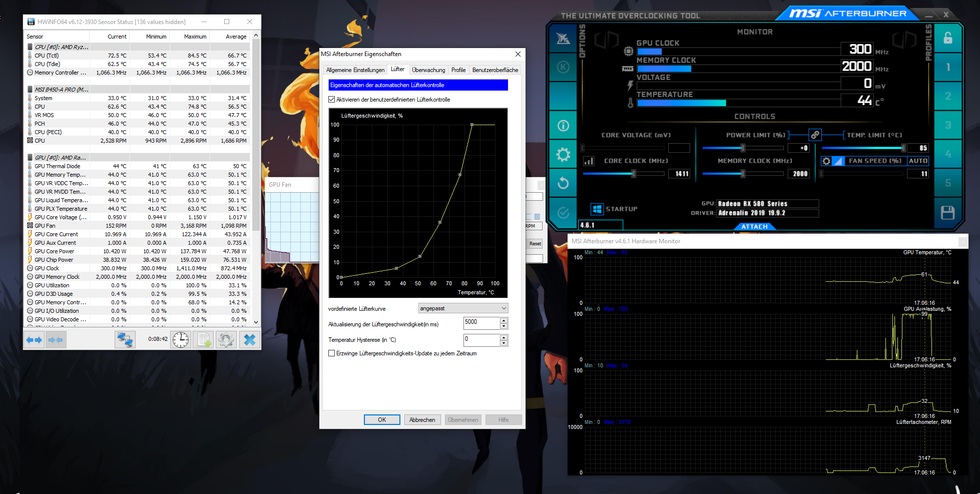Open the vordefinierte Lüfterkurve dropdown
Viewport: 980px width, 494px height.
point(504,308)
